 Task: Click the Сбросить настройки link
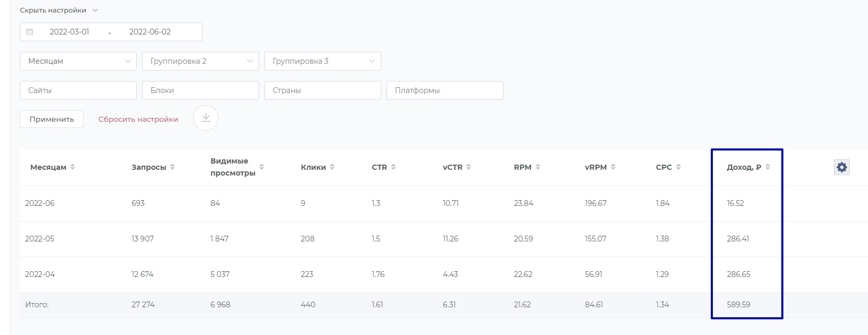138,119
